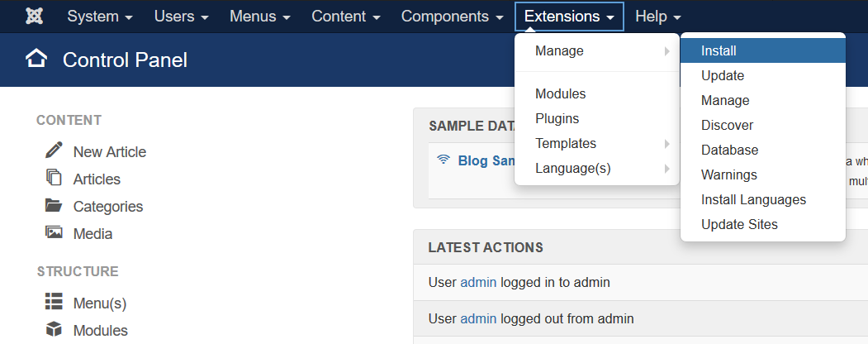Open Plugins from Extensions menu
The height and width of the screenshot is (344, 868).
557,119
